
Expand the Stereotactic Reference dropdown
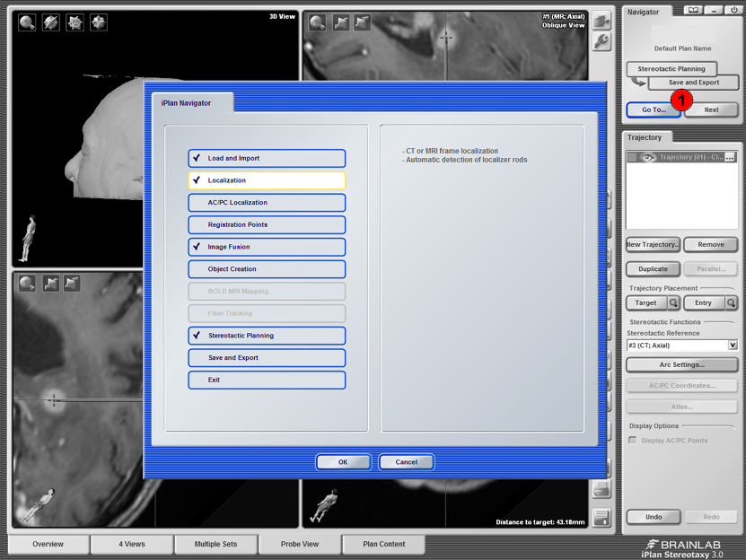(733, 346)
